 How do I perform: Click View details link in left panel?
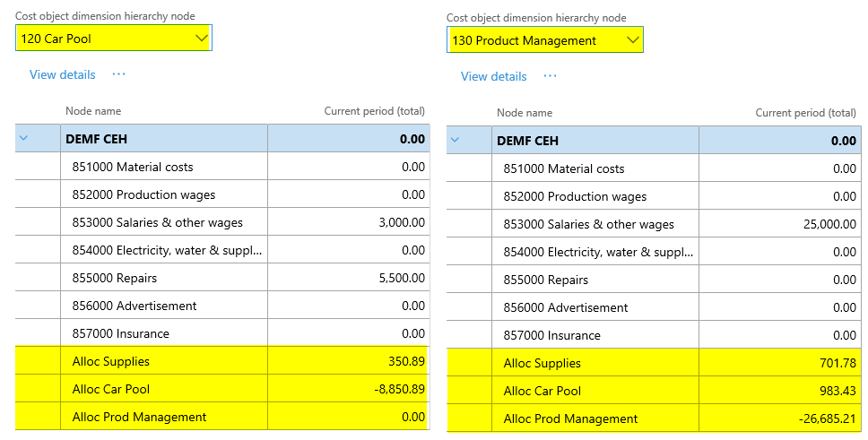tap(62, 74)
